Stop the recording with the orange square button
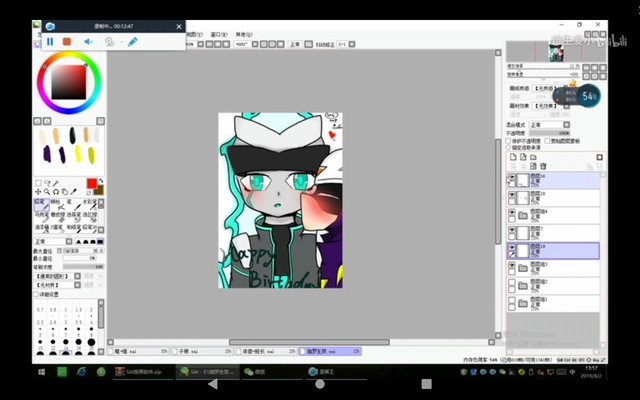The height and width of the screenshot is (400, 640). [67, 42]
